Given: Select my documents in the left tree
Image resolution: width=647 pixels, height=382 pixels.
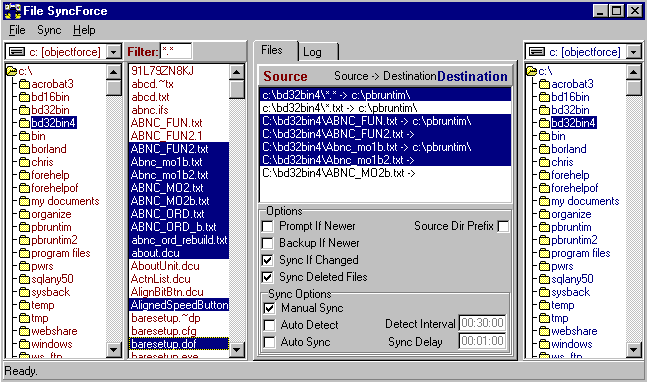Looking at the screenshot, I should pos(65,201).
